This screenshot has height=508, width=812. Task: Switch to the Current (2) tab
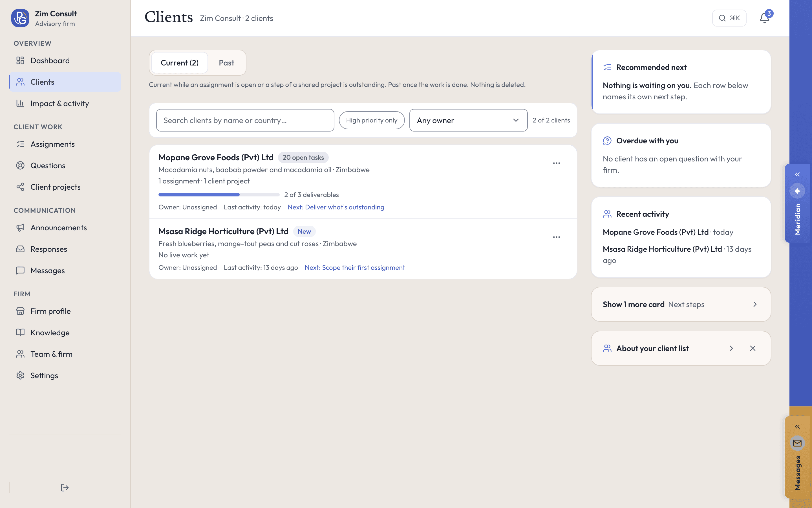[180, 63]
